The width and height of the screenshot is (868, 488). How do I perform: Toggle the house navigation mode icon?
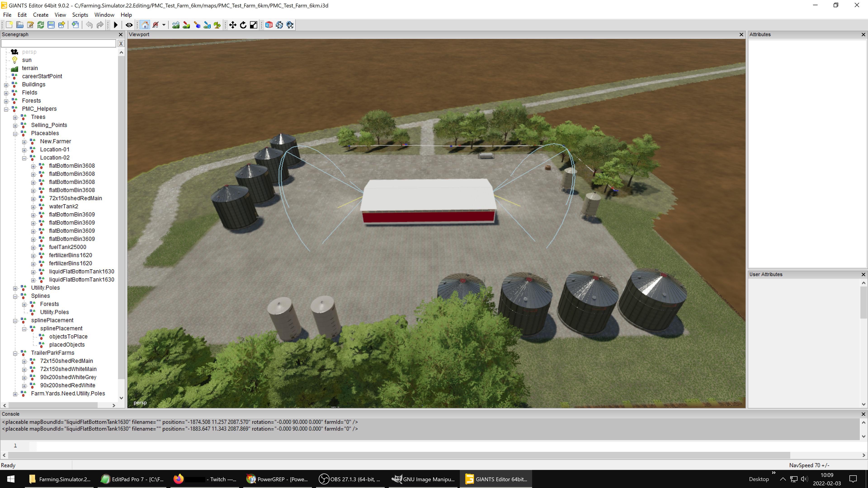[145, 25]
